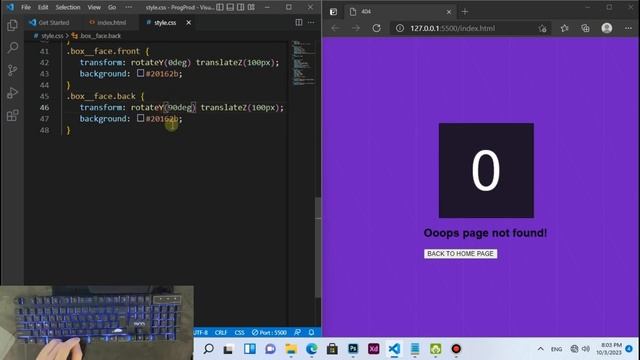Open editor More Actions ellipsis

pos(311,22)
